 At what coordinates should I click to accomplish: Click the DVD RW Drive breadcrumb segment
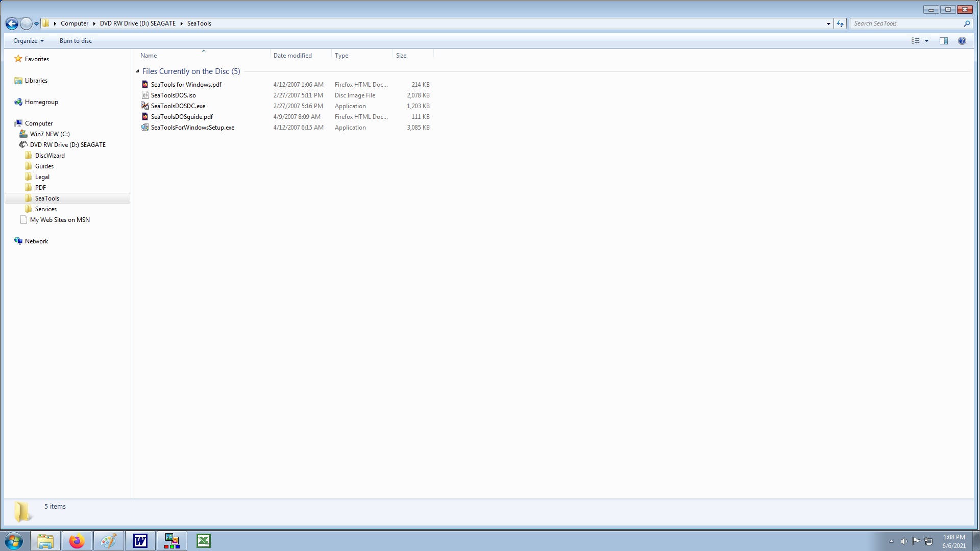pyautogui.click(x=137, y=23)
